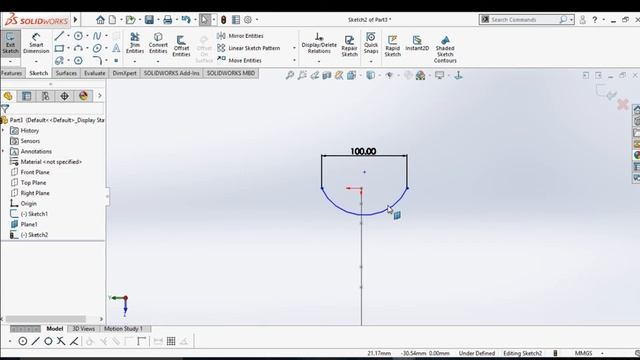Expand the SOLIDWORKS menu arrow
The image size is (640, 360).
pos(76,20)
